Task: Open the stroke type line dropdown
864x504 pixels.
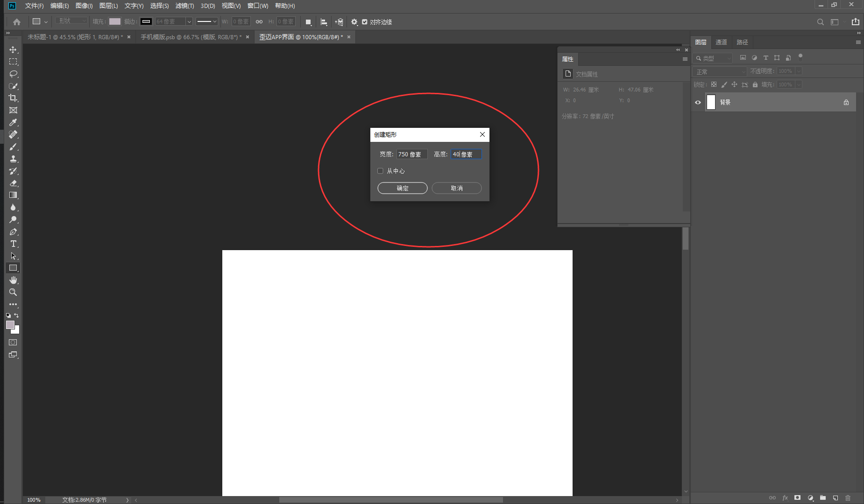Action: [206, 21]
